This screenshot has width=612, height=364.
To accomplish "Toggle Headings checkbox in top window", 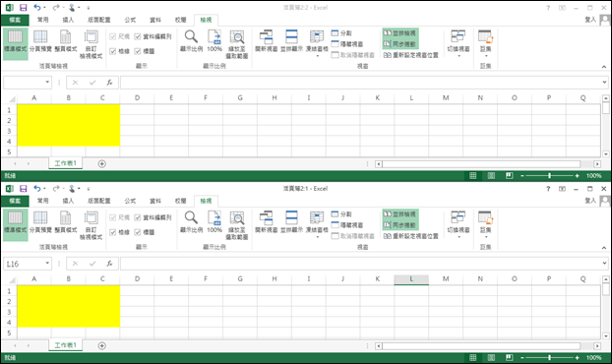I will pos(138,51).
